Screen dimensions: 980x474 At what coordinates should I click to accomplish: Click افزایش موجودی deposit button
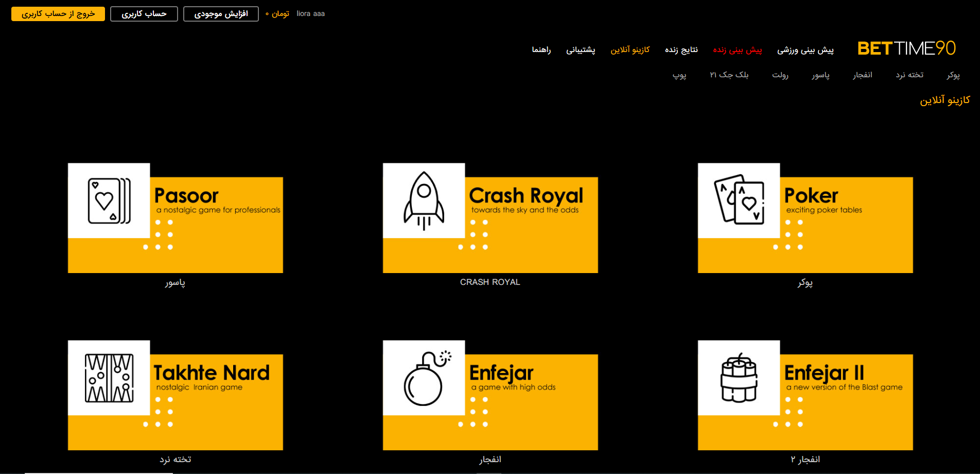tap(221, 14)
